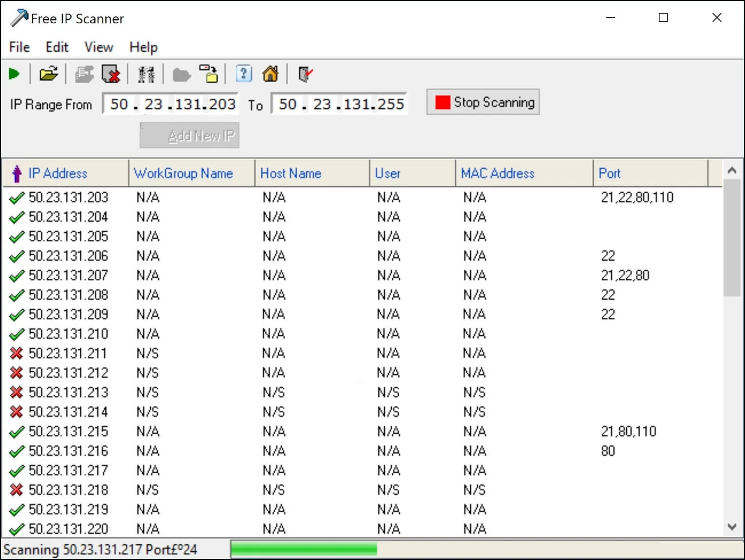Image resolution: width=745 pixels, height=560 pixels.
Task: Click the red X beside 50.23.131.211
Action: pyautogui.click(x=16, y=353)
